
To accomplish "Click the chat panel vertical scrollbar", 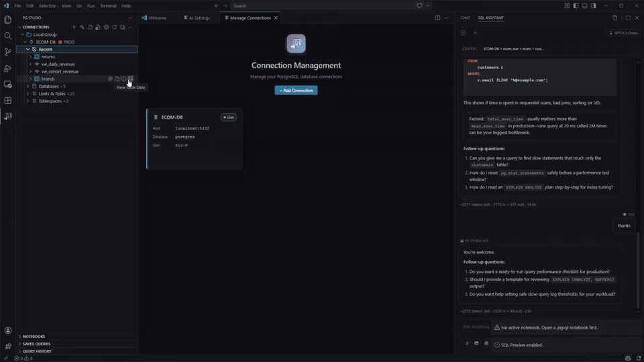I will click(x=638, y=271).
